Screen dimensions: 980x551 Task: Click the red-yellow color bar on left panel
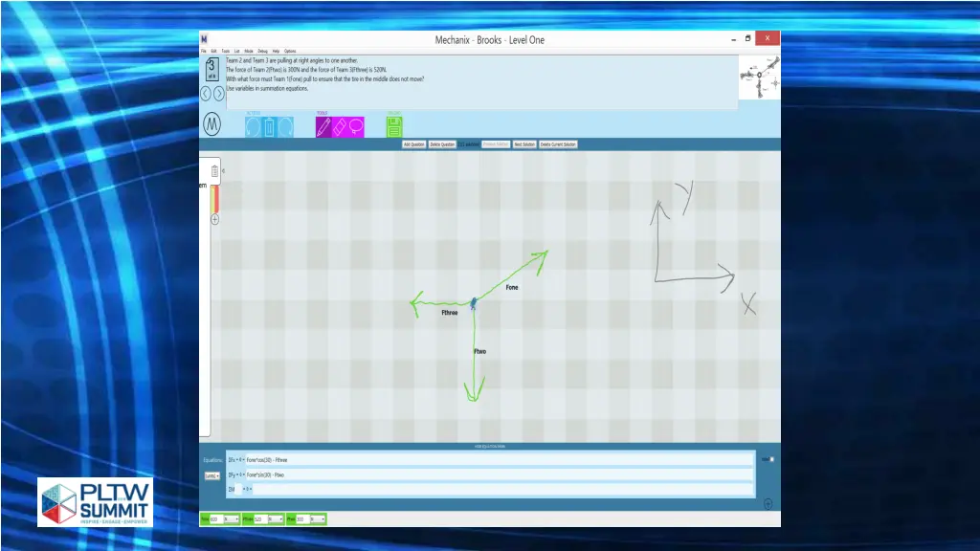point(215,199)
